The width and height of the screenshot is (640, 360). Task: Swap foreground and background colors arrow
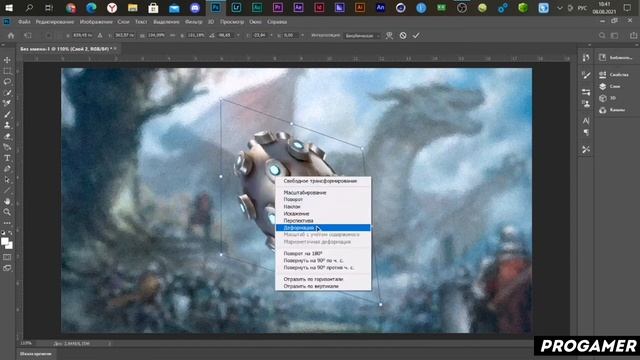pos(11,233)
